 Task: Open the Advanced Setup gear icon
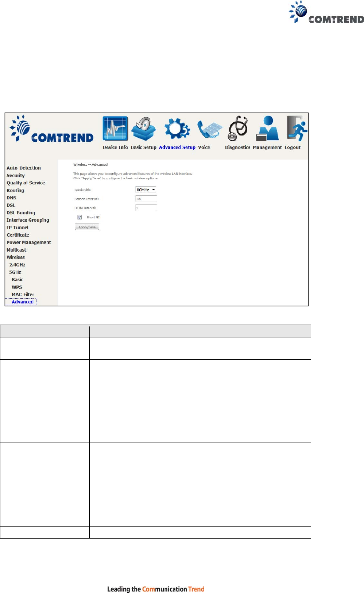(177, 129)
